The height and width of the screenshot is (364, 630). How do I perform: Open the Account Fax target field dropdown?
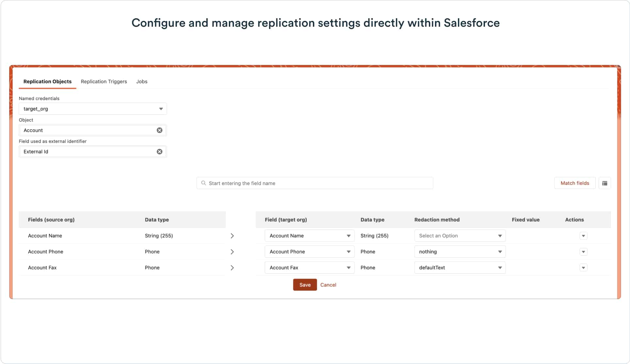pos(309,268)
